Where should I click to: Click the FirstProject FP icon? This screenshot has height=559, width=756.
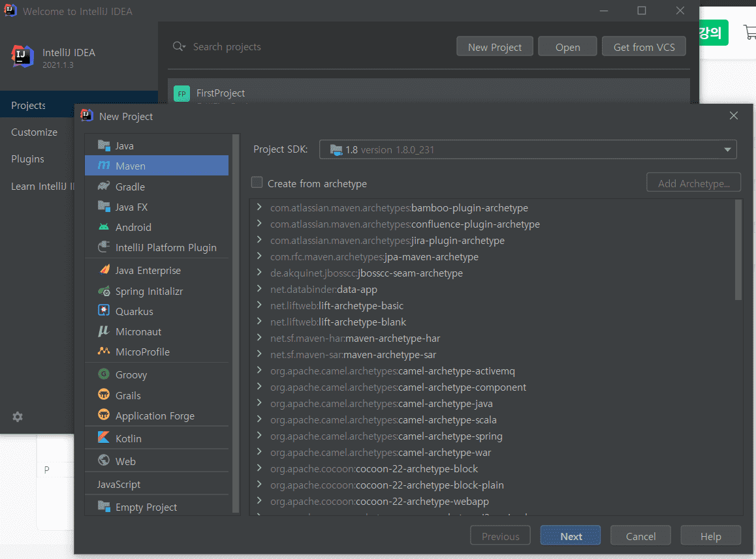tap(181, 93)
